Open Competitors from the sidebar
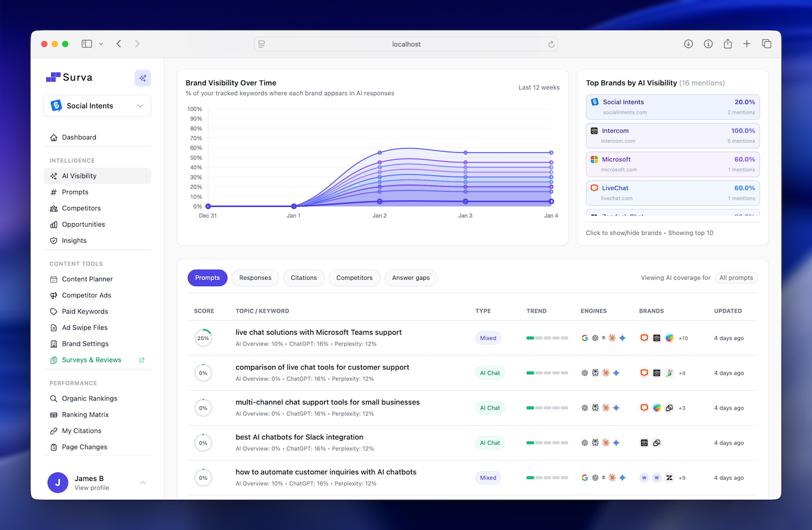Image resolution: width=812 pixels, height=530 pixels. coord(81,208)
